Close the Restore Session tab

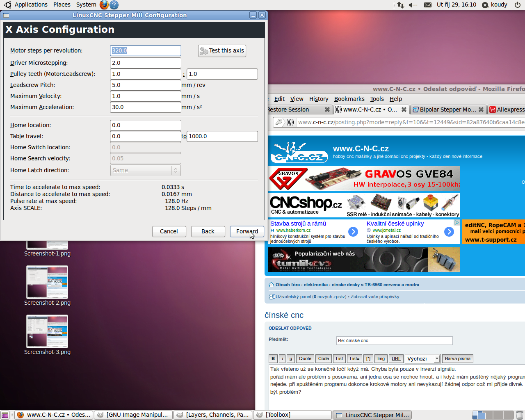pyautogui.click(x=327, y=110)
